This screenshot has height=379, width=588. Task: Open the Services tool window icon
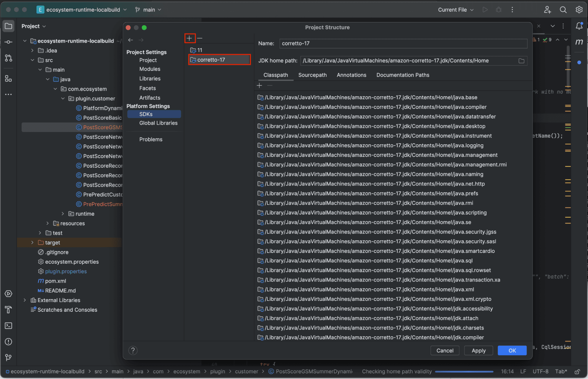tap(9, 294)
